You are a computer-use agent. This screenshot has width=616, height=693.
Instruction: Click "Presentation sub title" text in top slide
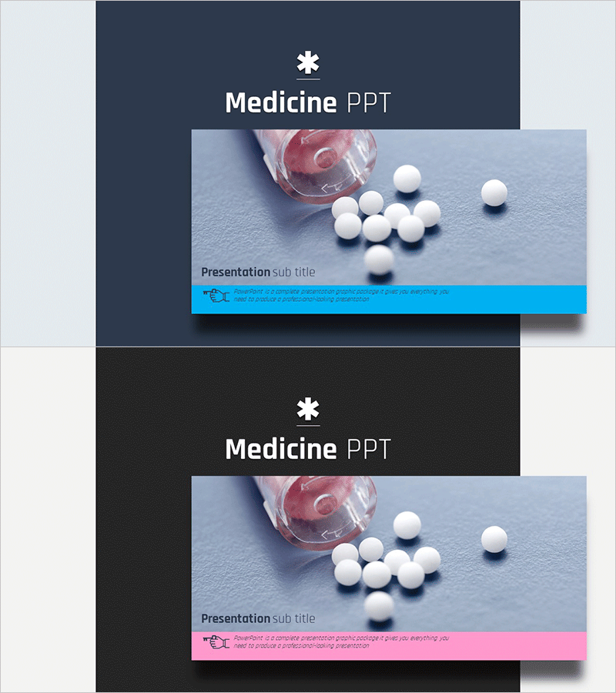(258, 273)
